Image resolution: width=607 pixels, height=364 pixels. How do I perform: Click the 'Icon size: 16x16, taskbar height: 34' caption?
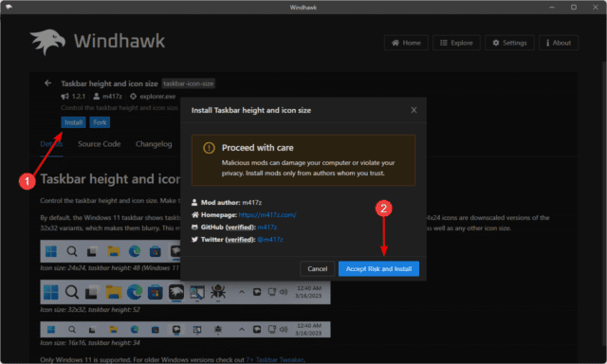point(90,343)
